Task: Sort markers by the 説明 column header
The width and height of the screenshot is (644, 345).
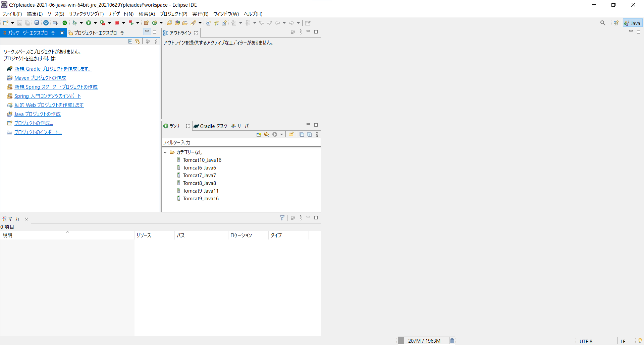Action: (67, 235)
